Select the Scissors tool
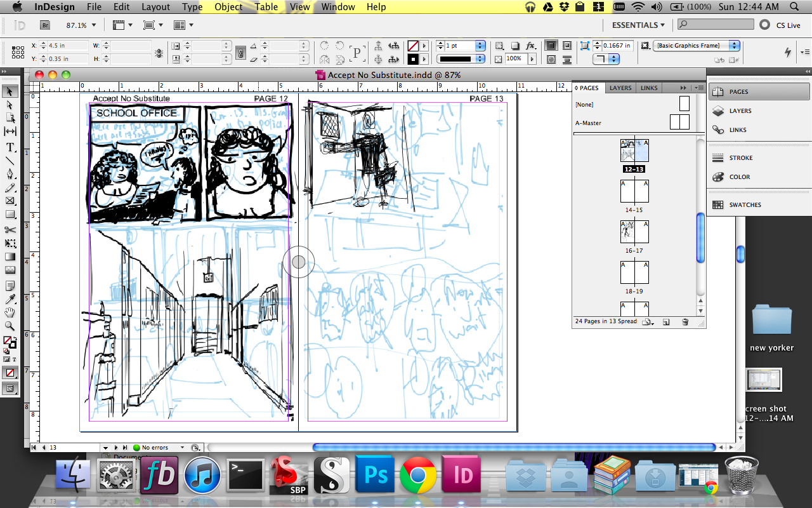The image size is (812, 508). [10, 230]
